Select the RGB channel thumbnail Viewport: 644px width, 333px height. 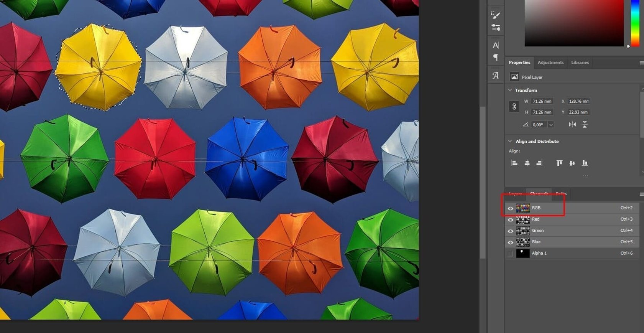[523, 208]
